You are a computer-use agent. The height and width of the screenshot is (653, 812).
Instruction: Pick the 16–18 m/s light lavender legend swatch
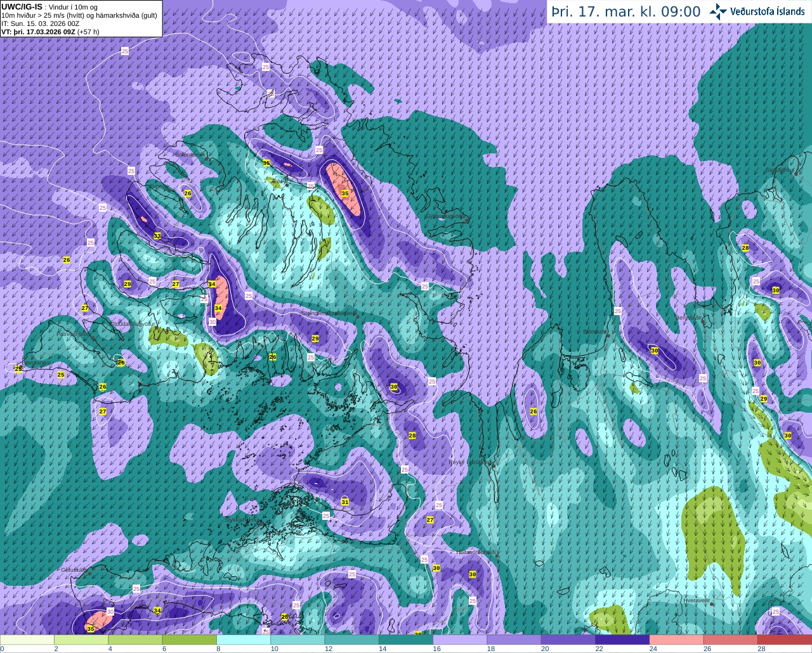461,640
